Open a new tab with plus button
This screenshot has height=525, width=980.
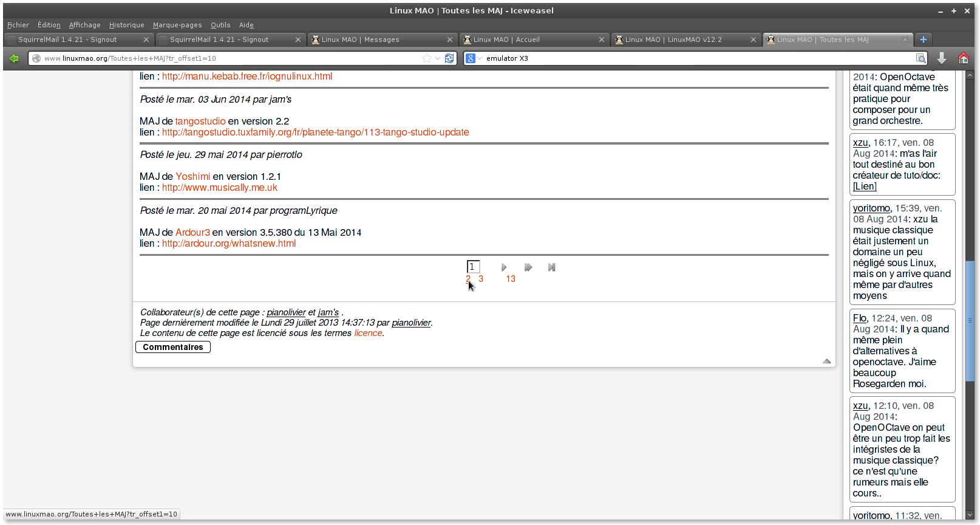pos(924,39)
